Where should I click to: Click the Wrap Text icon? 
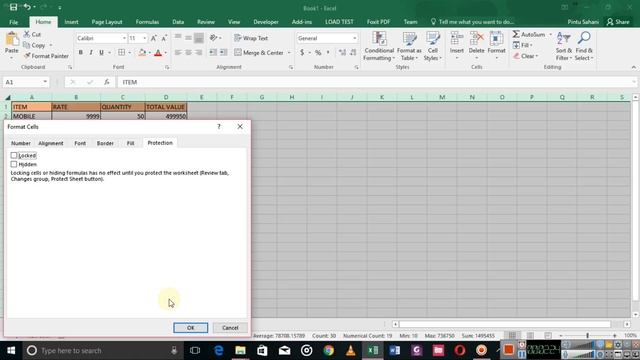click(238, 38)
